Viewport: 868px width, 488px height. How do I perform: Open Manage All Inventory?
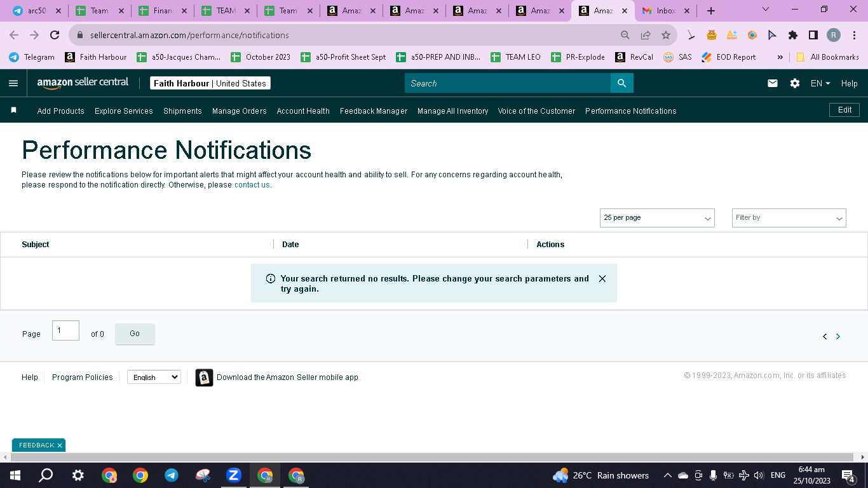(x=453, y=111)
